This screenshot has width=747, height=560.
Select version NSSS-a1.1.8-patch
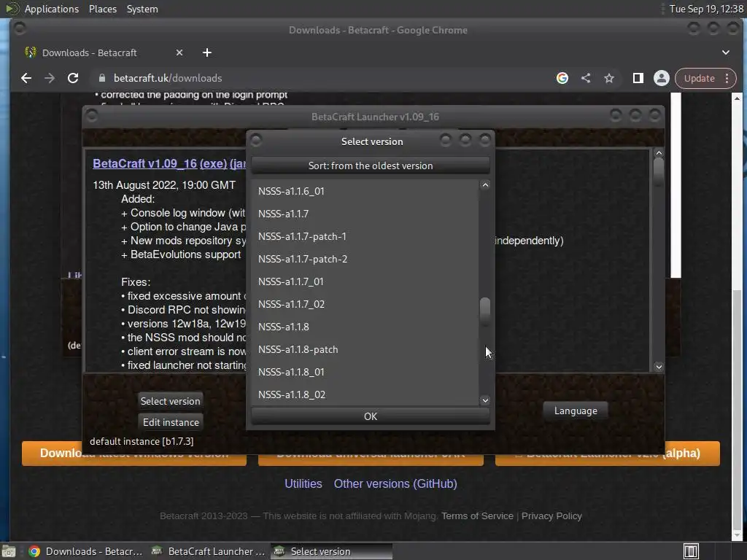[365, 349]
